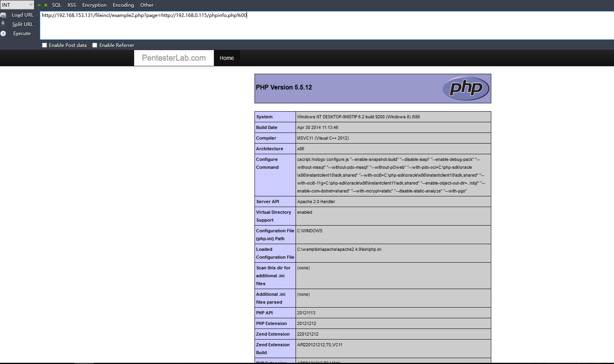Image resolution: width=614 pixels, height=364 pixels.
Task: Execute the HackBar request
Action: [x=22, y=34]
